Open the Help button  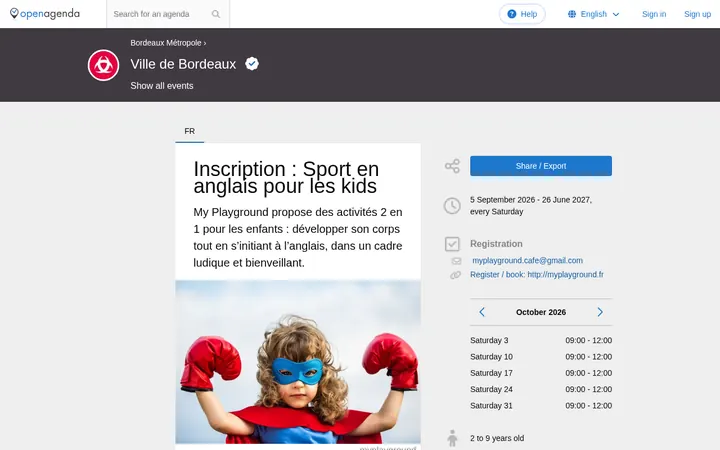click(x=522, y=14)
